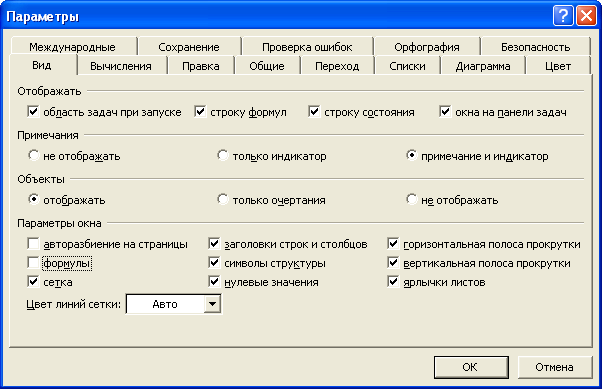Select только очертания for objects
Screen dimensions: 602x389
pyautogui.click(x=223, y=199)
